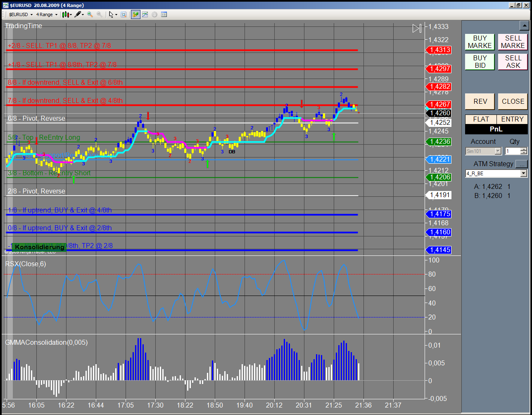Click the 1,4145 blue price marker
Screen dimensions: 532x415
(438, 250)
